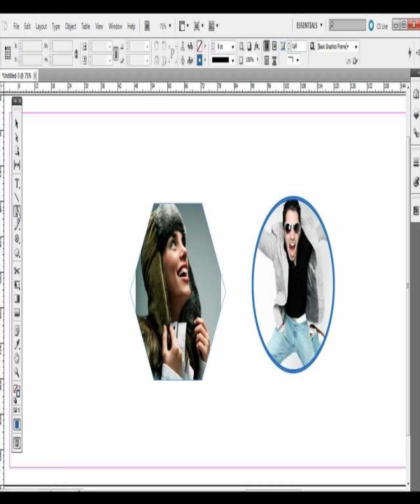Select the Pencil tool
Screen dimensions: 420x504
click(17, 225)
